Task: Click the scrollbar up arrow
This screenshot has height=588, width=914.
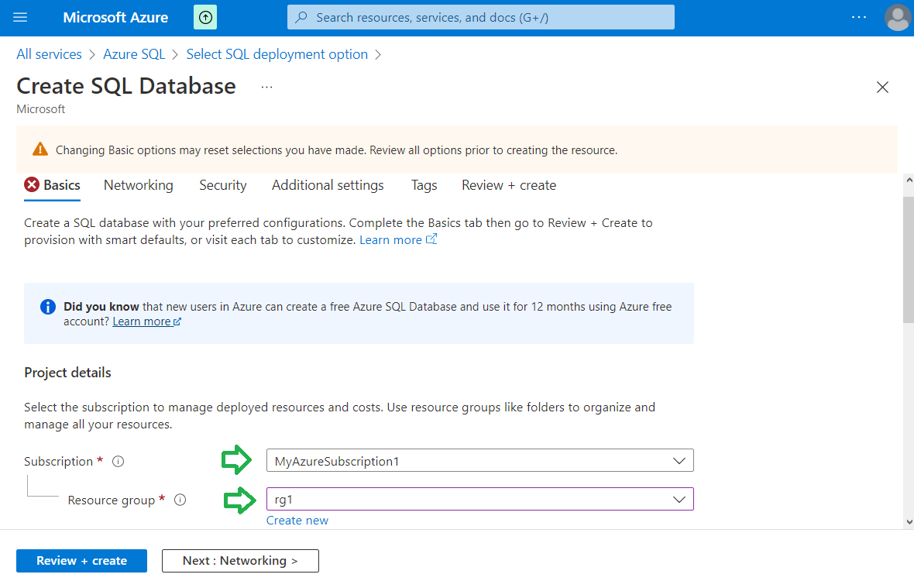Action: [909, 181]
